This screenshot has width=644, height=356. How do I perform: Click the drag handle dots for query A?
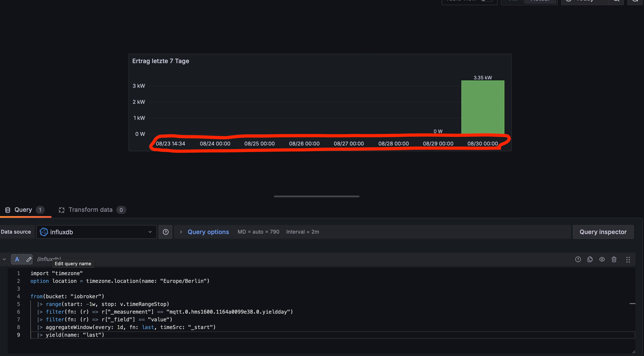[x=628, y=259]
